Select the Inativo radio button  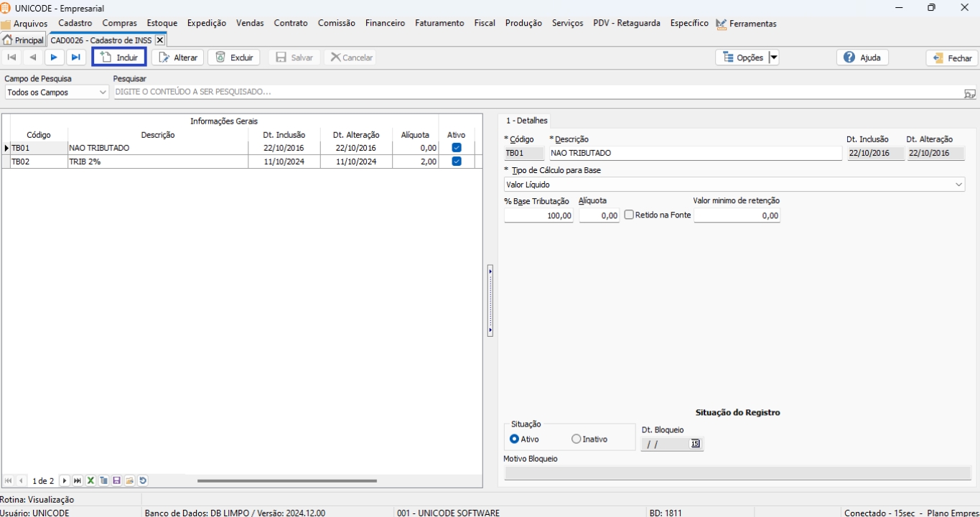coord(577,439)
